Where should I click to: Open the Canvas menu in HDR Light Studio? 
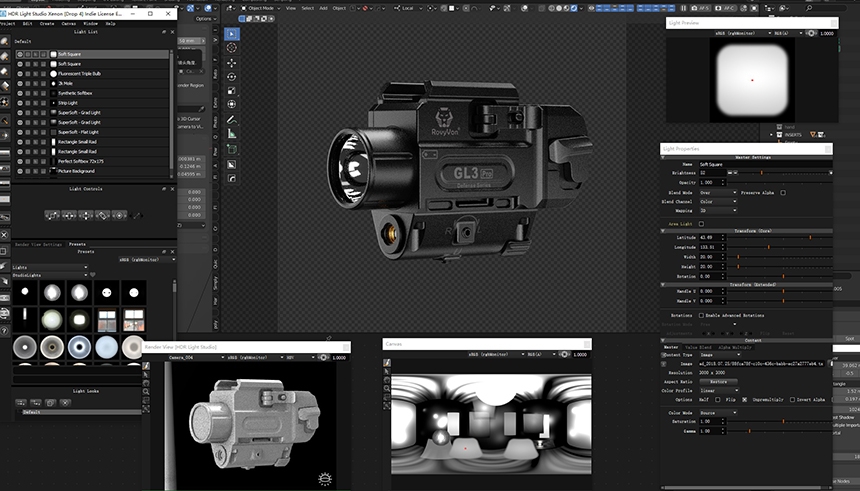(69, 24)
